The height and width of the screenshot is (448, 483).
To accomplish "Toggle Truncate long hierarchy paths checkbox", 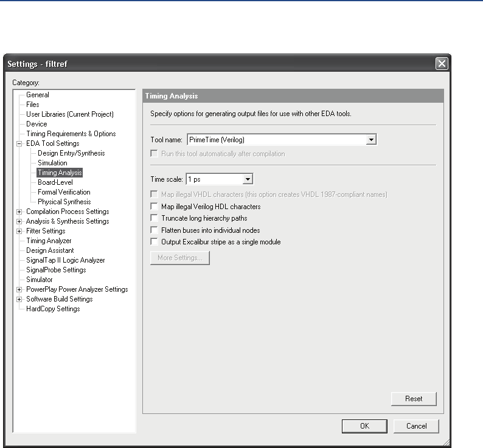I will (155, 218).
